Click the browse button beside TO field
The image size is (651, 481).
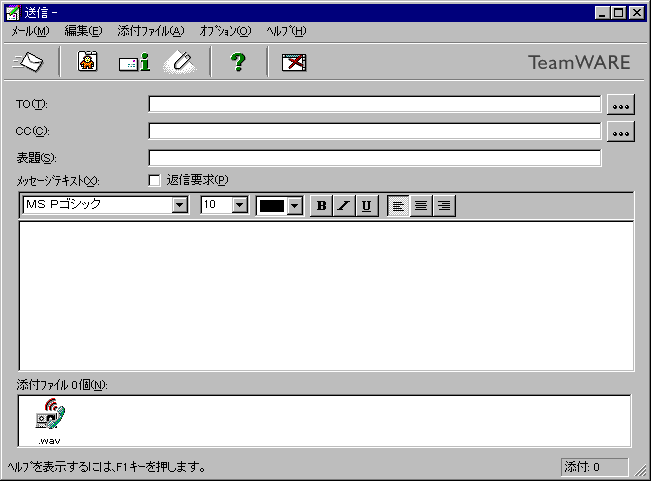point(621,105)
